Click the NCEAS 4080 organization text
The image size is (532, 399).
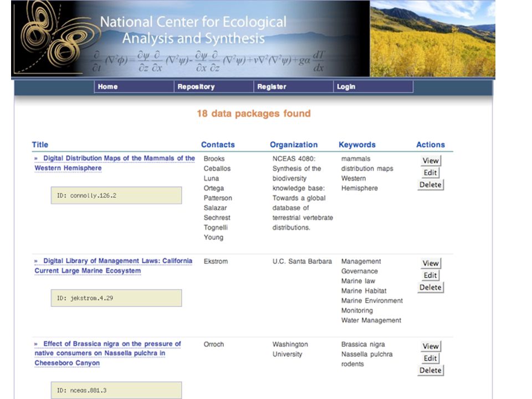[x=303, y=193]
